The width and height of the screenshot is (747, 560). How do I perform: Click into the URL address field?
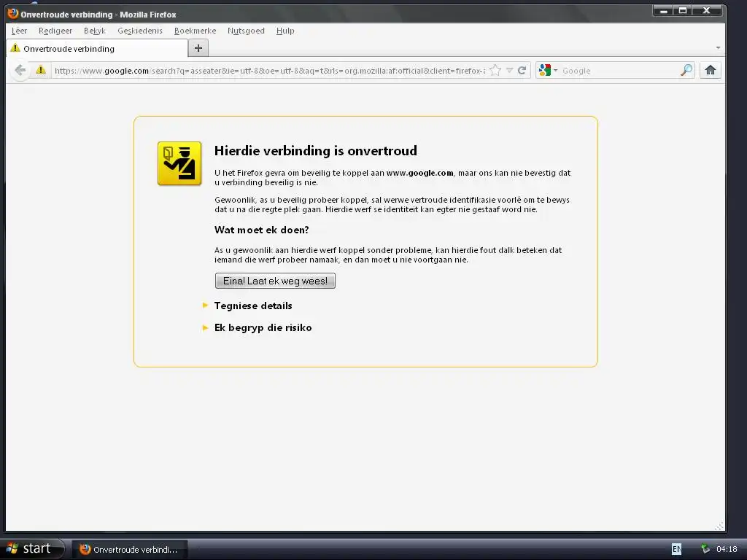tap(270, 71)
